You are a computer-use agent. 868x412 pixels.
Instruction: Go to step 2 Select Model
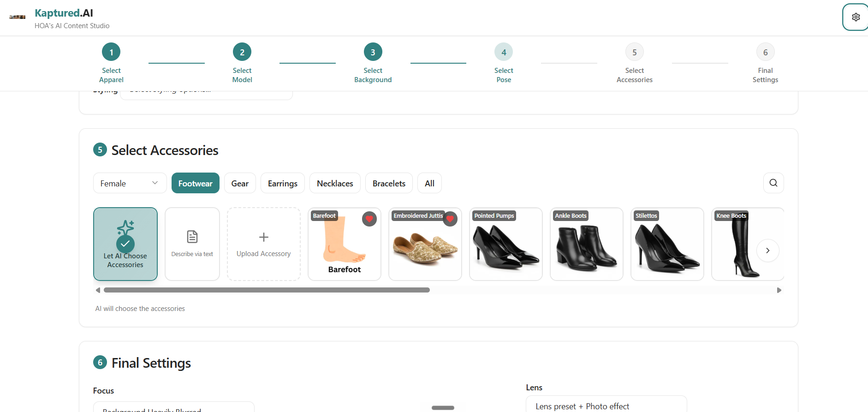click(242, 63)
